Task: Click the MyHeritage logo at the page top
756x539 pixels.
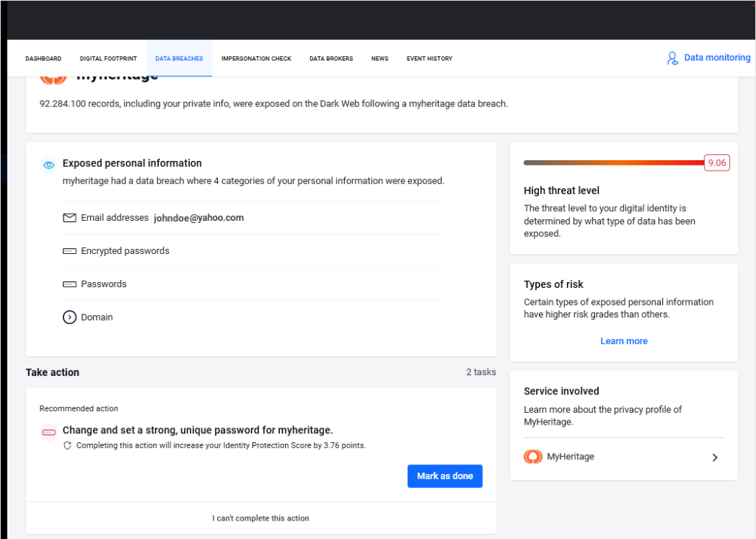Action: pyautogui.click(x=52, y=75)
